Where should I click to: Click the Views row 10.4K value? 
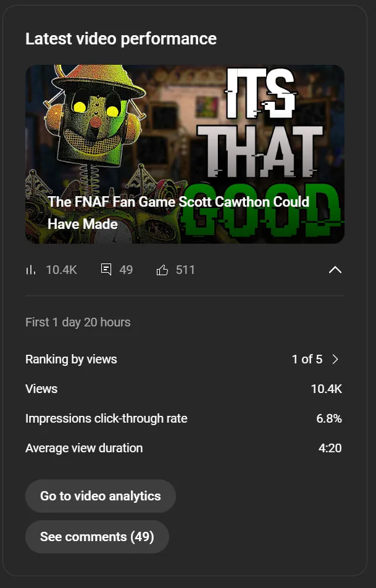pyautogui.click(x=327, y=389)
